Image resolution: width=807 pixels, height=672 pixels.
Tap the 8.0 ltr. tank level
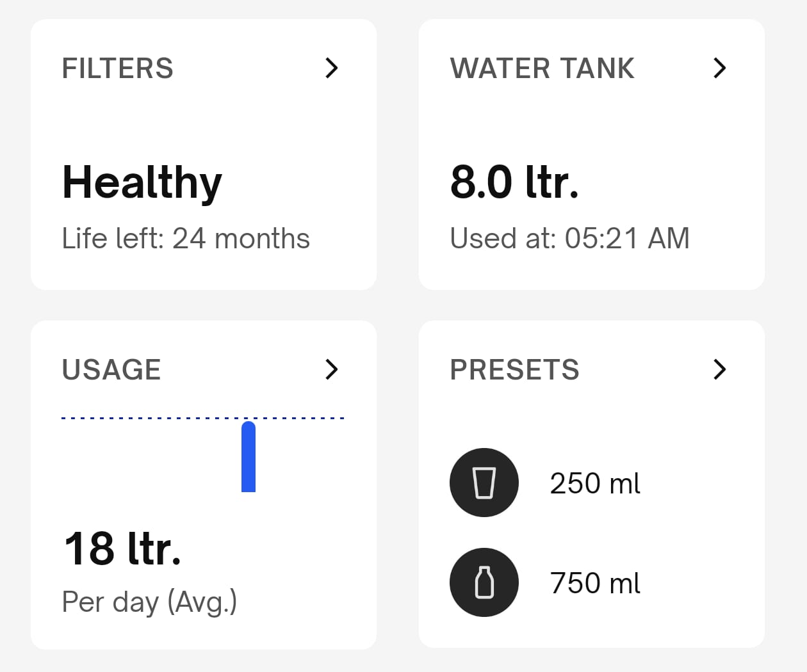[514, 182]
